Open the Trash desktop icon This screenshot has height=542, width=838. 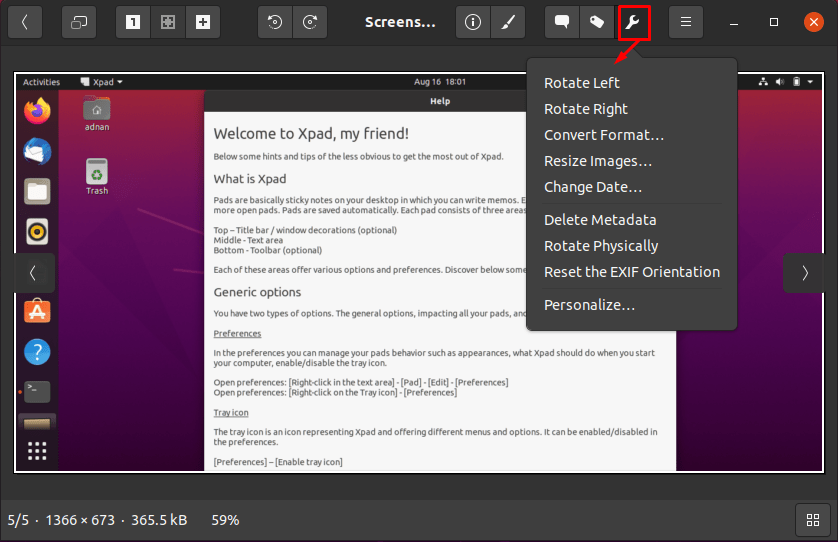pyautogui.click(x=97, y=177)
